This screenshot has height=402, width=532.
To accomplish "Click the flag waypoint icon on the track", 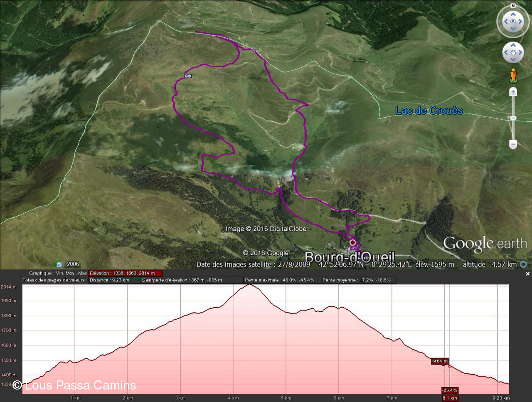I will pos(188,75).
